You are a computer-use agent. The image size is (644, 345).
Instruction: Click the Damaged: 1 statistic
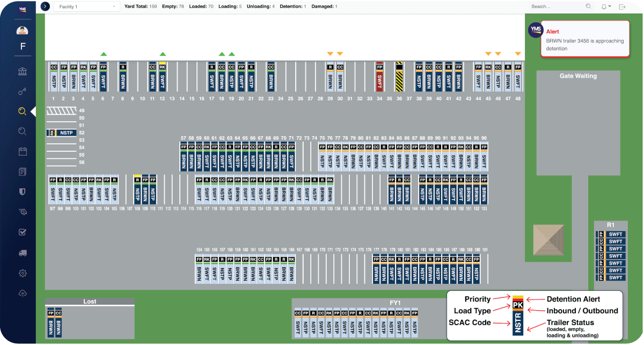(x=325, y=6)
